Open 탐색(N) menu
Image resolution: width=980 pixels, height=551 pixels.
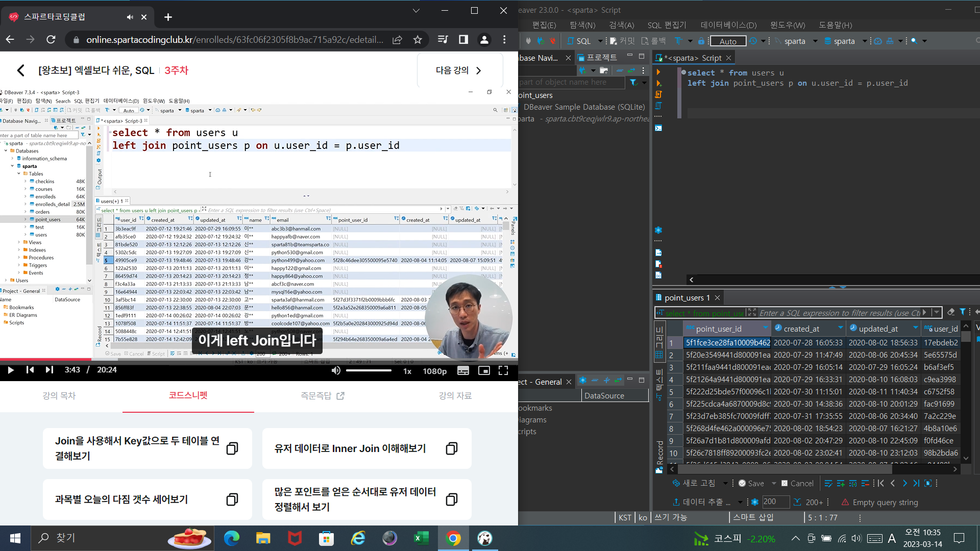click(582, 25)
